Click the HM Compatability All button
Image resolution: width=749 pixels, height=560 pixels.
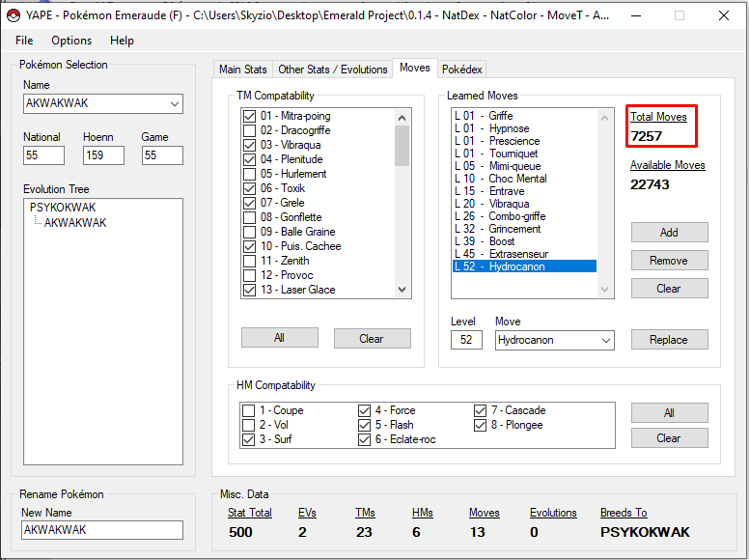coord(669,413)
